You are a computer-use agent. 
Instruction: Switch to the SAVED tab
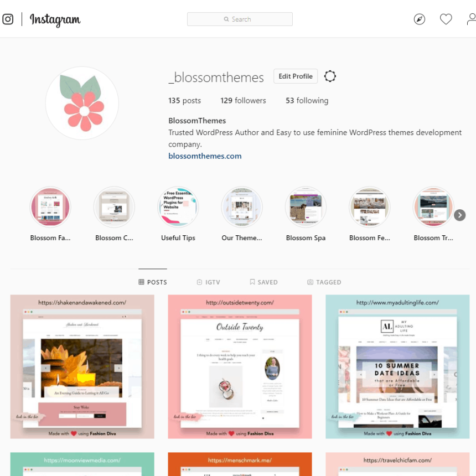pyautogui.click(x=263, y=282)
